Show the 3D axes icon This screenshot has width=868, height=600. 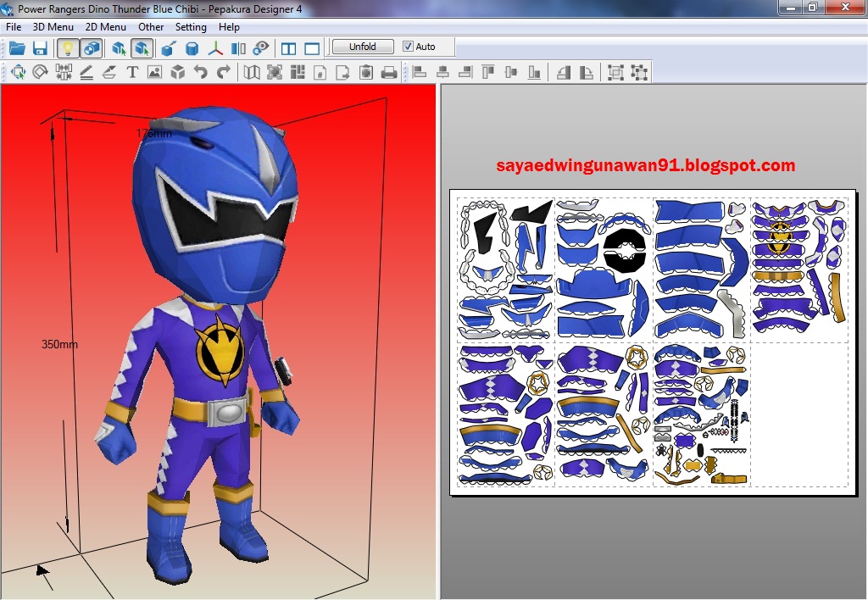[x=214, y=48]
